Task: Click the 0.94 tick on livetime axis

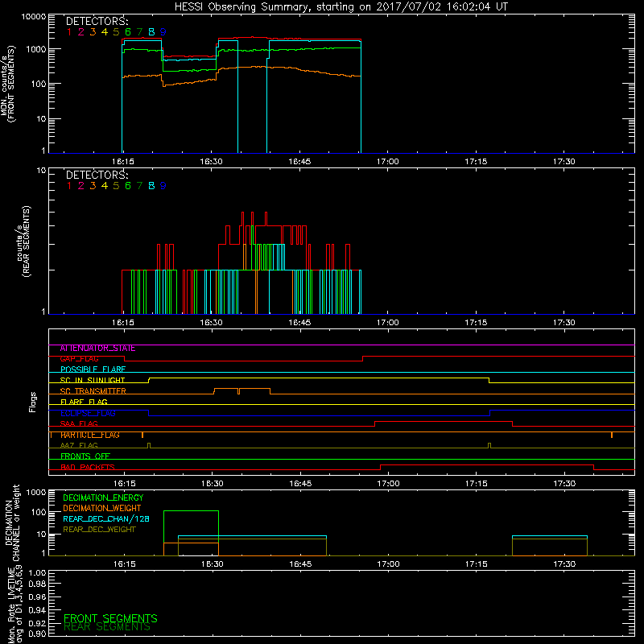Action: point(37,609)
